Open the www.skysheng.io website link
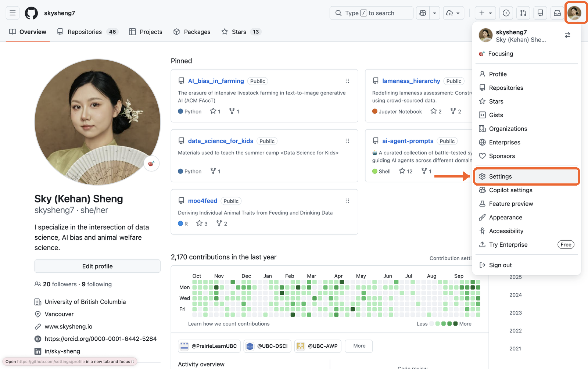588x369 pixels. (68, 326)
